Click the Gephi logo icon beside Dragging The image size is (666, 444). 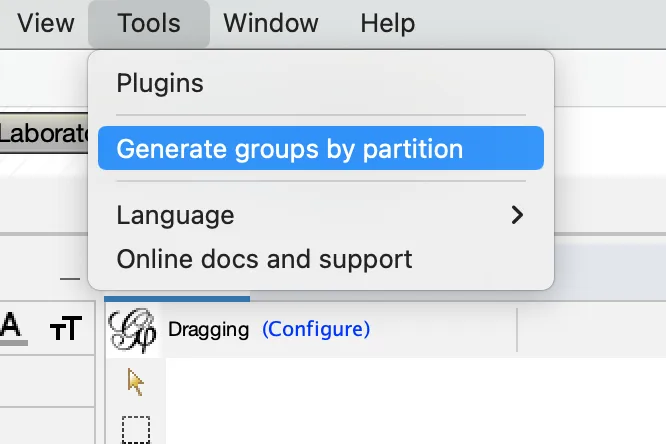coord(133,330)
